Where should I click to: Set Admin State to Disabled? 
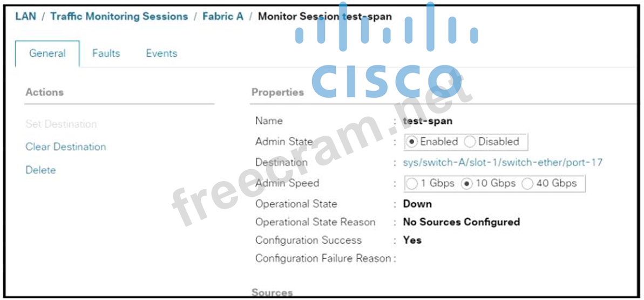point(470,142)
